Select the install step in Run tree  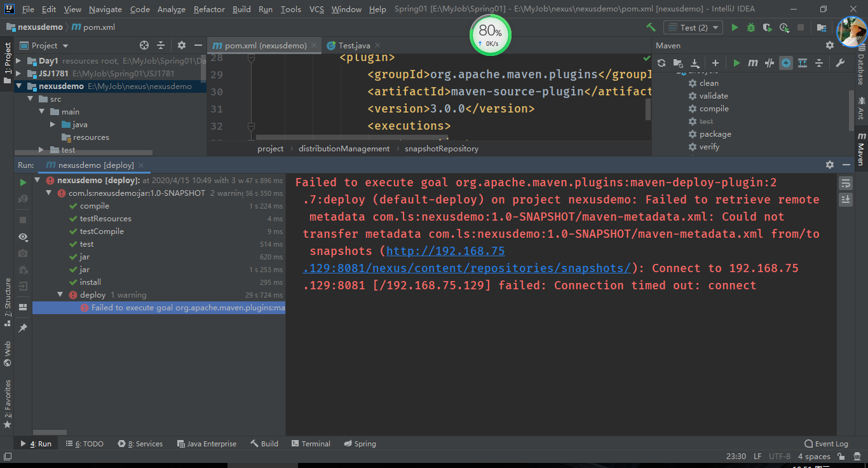(90, 282)
